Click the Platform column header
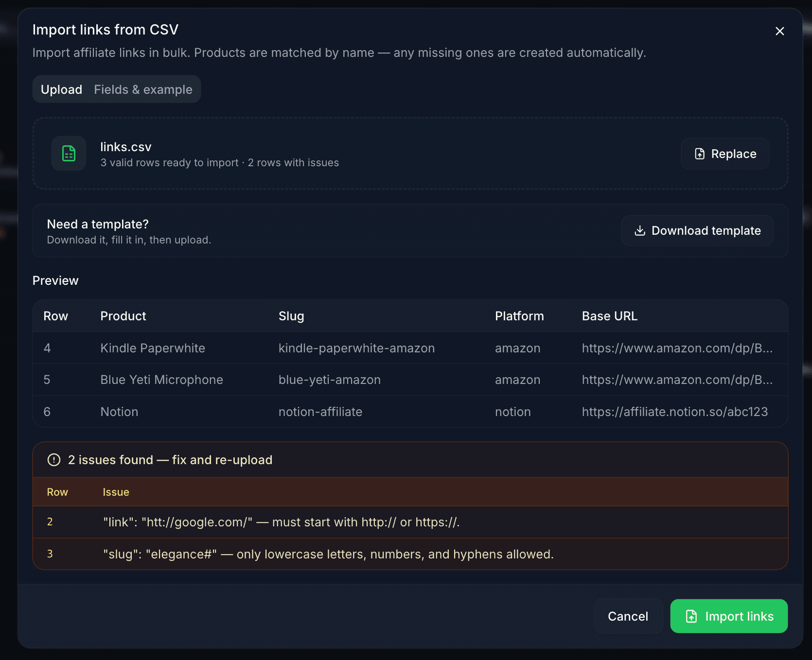812x660 pixels. coord(519,316)
